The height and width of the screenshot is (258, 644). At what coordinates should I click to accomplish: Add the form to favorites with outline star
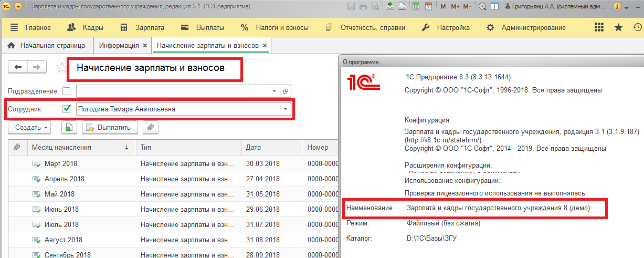tap(61, 67)
